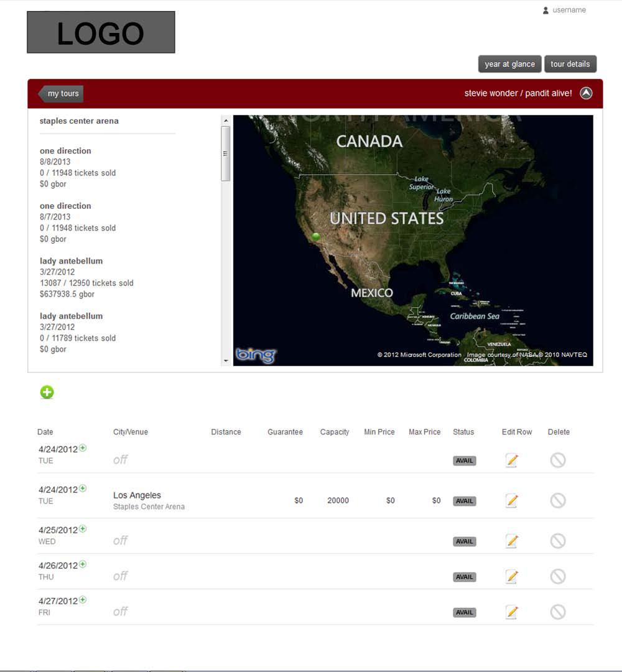
Task: Click the Los Angeles city name
Action: [x=137, y=495]
